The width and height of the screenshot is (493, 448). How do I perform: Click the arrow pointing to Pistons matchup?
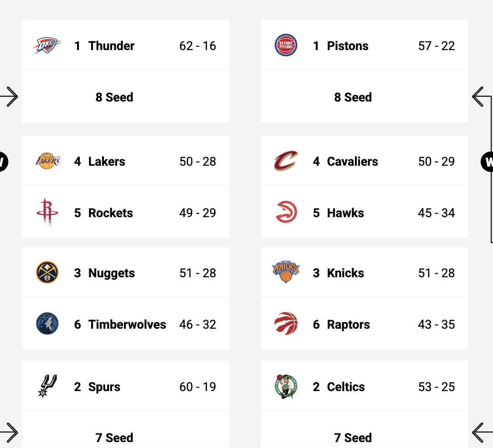pos(478,97)
